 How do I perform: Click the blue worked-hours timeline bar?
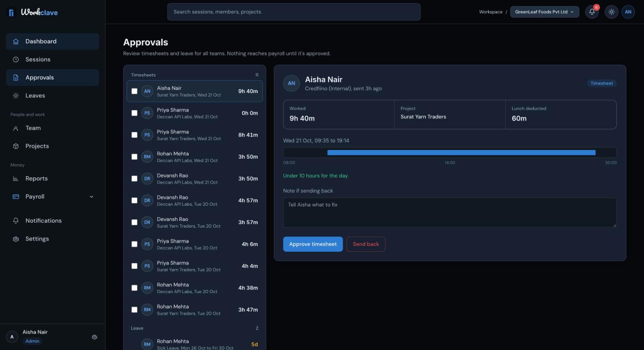coord(461,153)
